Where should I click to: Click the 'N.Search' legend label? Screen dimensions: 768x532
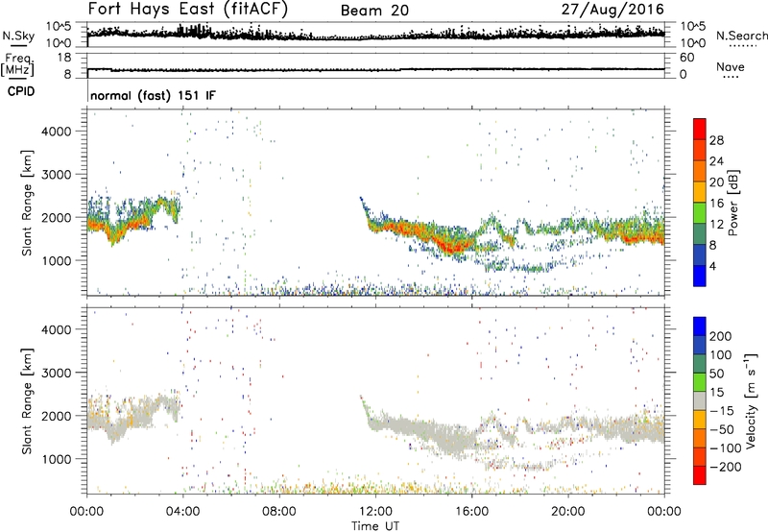(742, 36)
